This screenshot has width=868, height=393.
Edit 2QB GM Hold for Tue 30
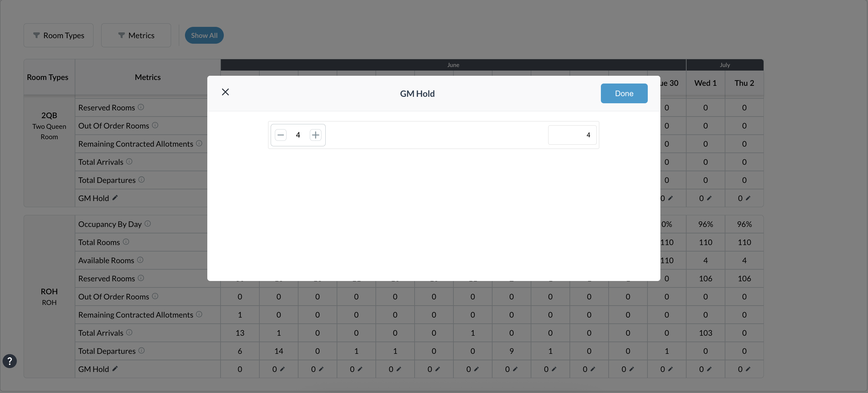tap(670, 198)
